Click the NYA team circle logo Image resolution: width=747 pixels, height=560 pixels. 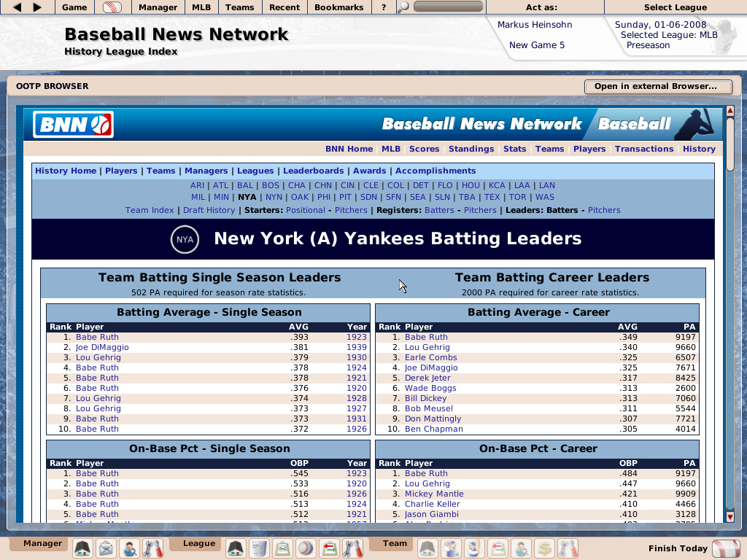[x=185, y=239]
